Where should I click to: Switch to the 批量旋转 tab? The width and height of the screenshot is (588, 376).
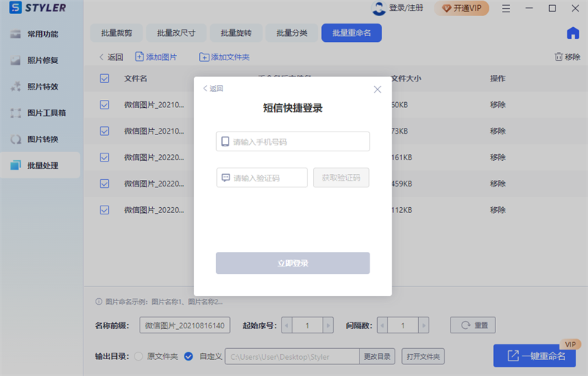235,33
